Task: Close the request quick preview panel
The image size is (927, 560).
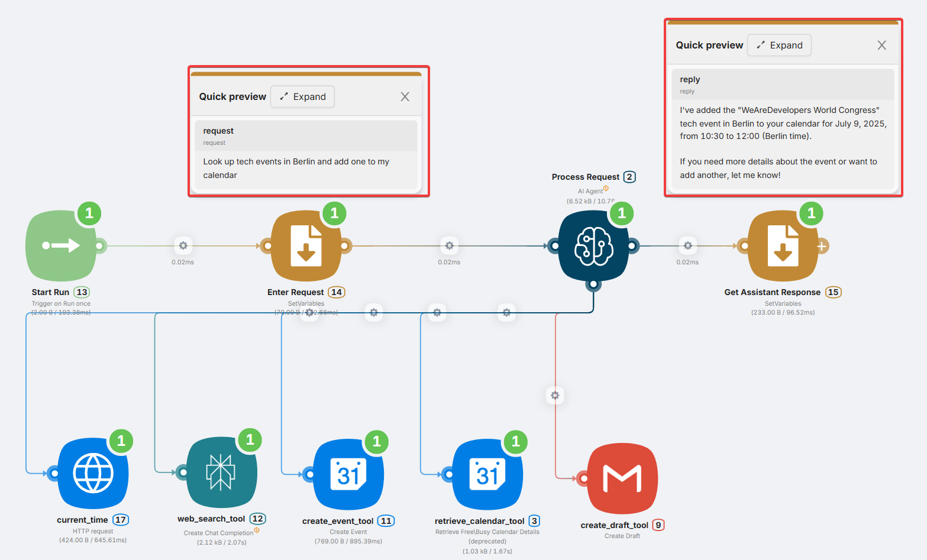Action: click(405, 97)
